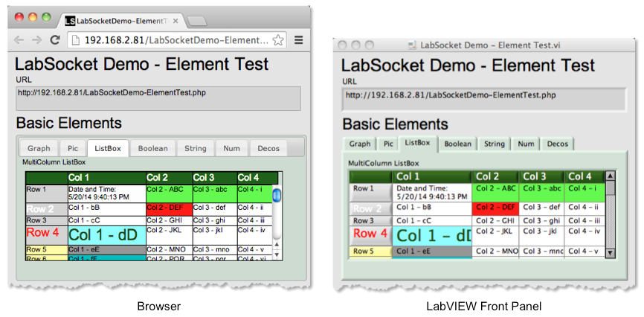Click the red Col 2 - DEF cell in LabVIEW
This screenshot has width=644, height=317.
click(x=495, y=208)
